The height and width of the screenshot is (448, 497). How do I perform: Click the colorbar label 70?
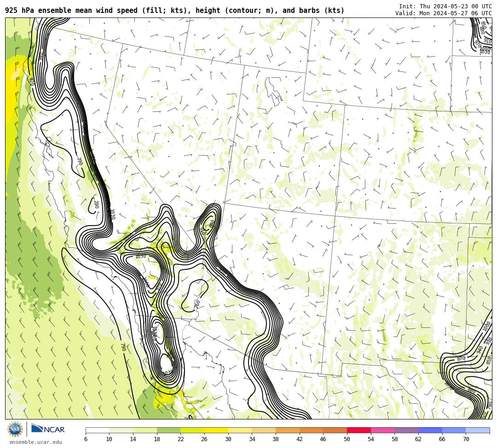(x=466, y=439)
